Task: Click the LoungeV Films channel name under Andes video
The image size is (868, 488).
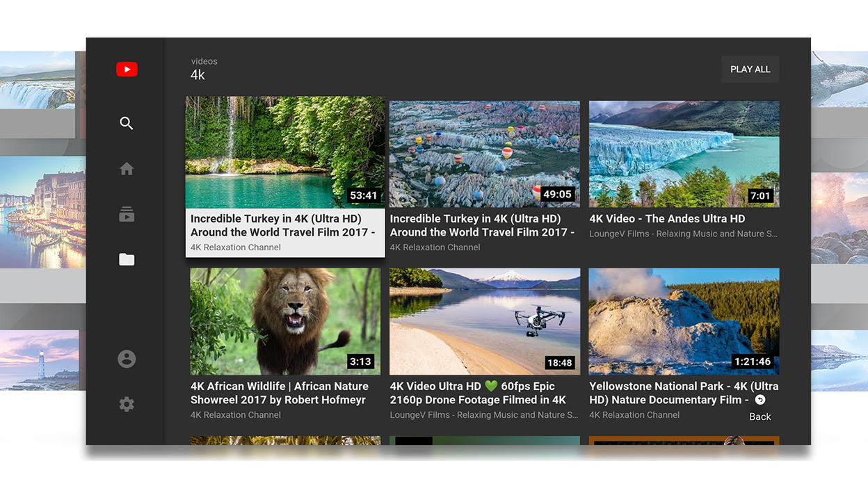Action: 683,234
